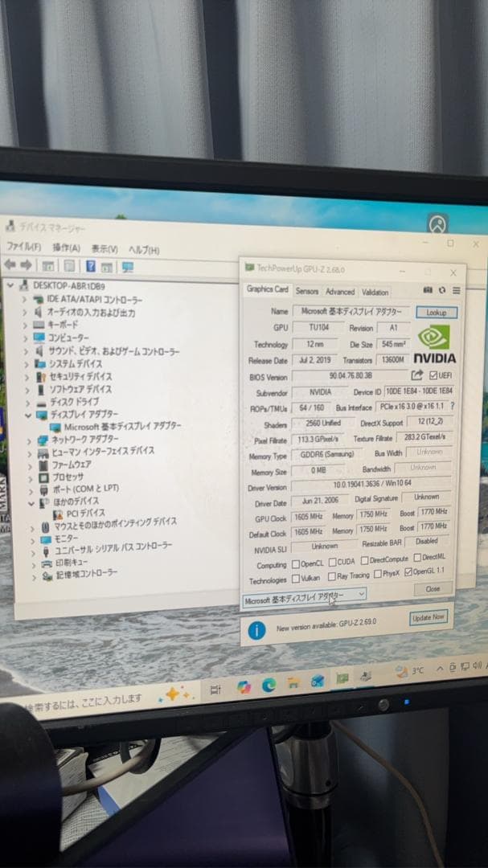Screen dimensions: 488x868
Task: Expand the プロセッサ node
Action: tap(31, 477)
